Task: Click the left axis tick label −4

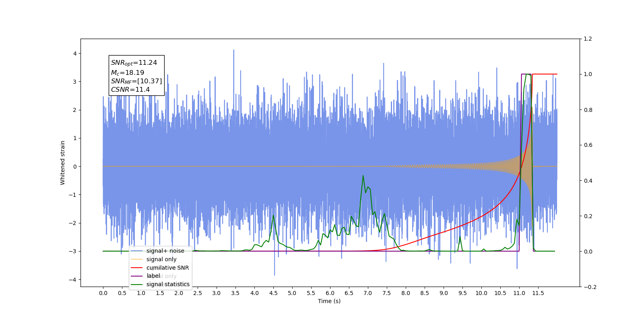Action: point(73,280)
